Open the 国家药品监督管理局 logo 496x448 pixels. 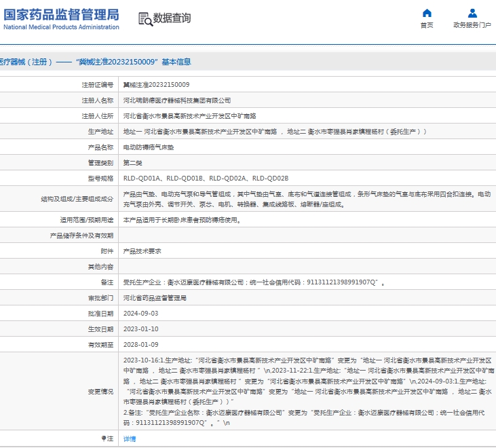coord(61,19)
